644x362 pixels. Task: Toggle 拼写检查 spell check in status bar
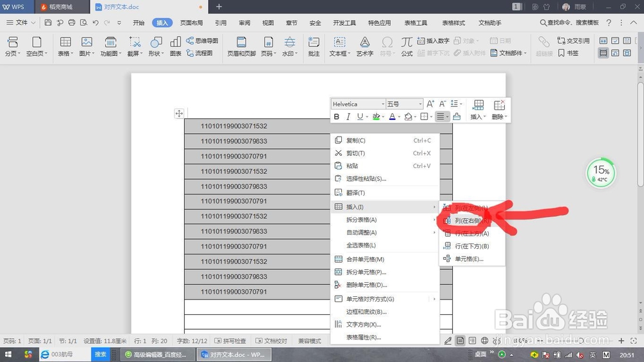[x=231, y=341]
